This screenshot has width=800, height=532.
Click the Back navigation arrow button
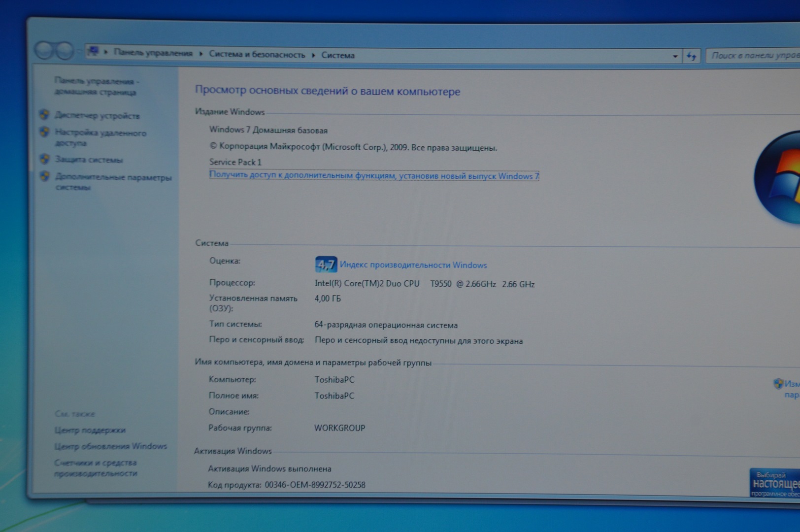pos(45,50)
